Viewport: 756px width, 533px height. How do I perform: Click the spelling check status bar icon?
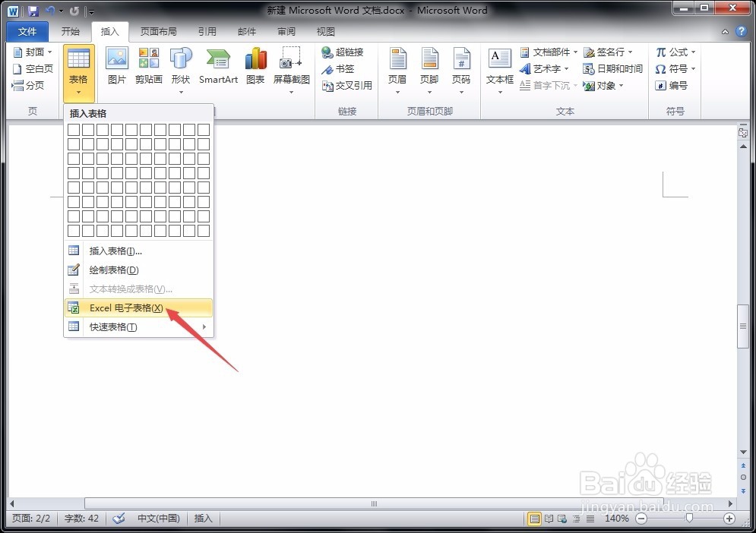(119, 519)
